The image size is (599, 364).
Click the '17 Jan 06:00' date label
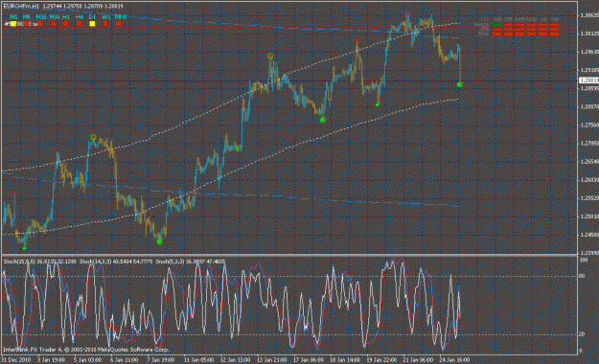tap(308, 360)
